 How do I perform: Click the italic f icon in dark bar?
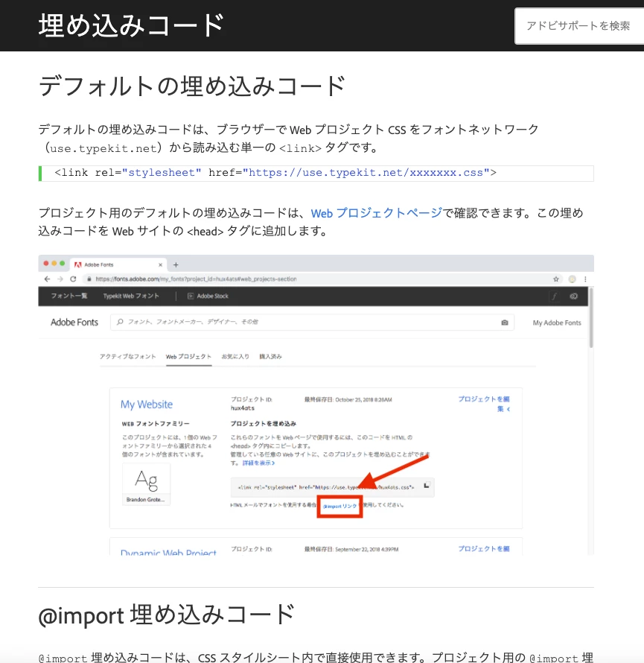click(x=554, y=296)
